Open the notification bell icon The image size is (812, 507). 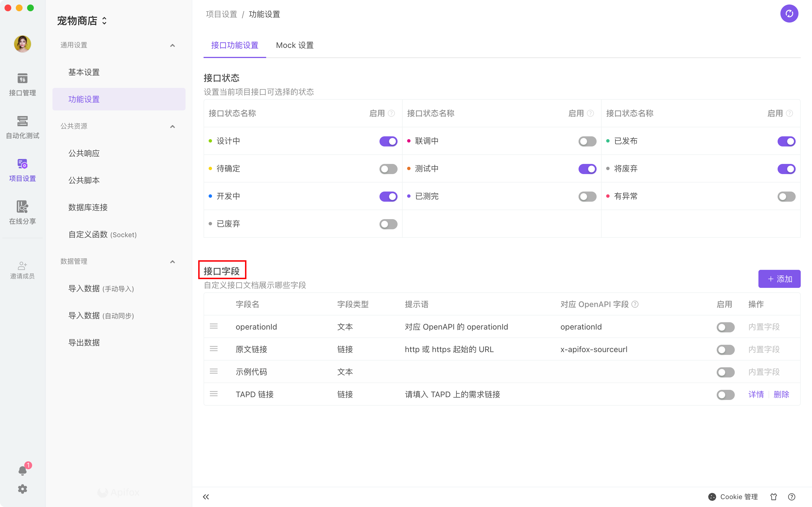(22, 470)
